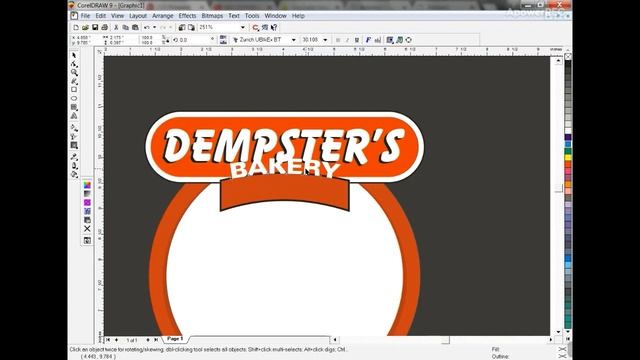Select the Interactive Blend tool
The width and height of the screenshot is (640, 360).
coord(74,145)
